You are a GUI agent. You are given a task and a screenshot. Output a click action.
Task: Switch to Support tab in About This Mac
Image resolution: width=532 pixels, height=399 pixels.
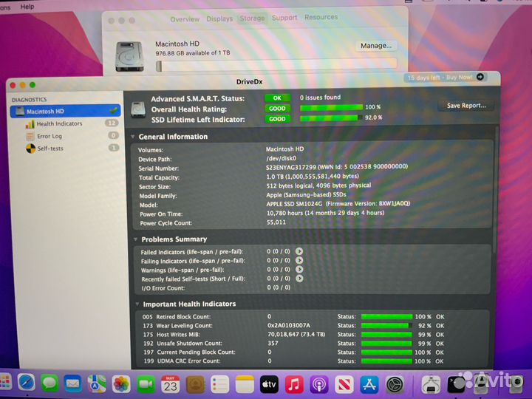[284, 17]
